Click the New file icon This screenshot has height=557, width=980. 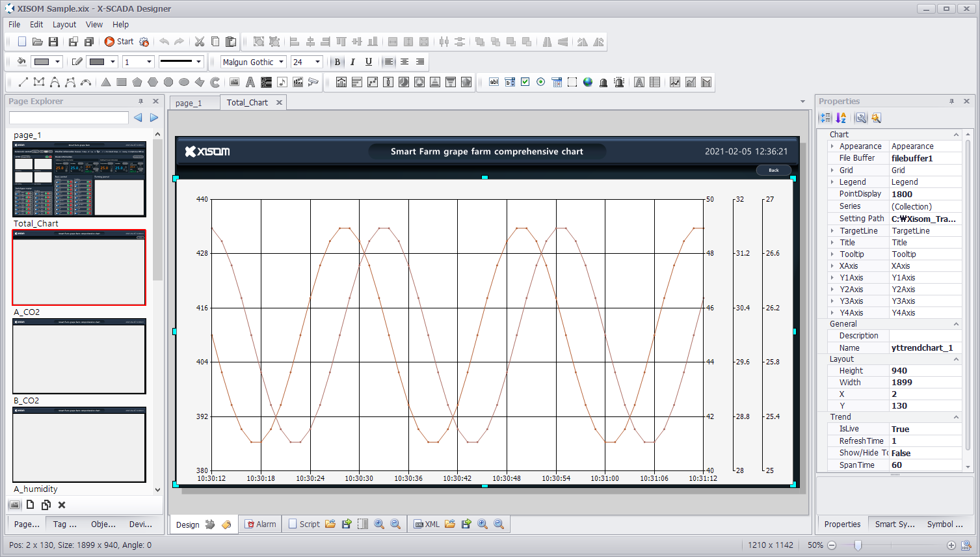tap(21, 42)
